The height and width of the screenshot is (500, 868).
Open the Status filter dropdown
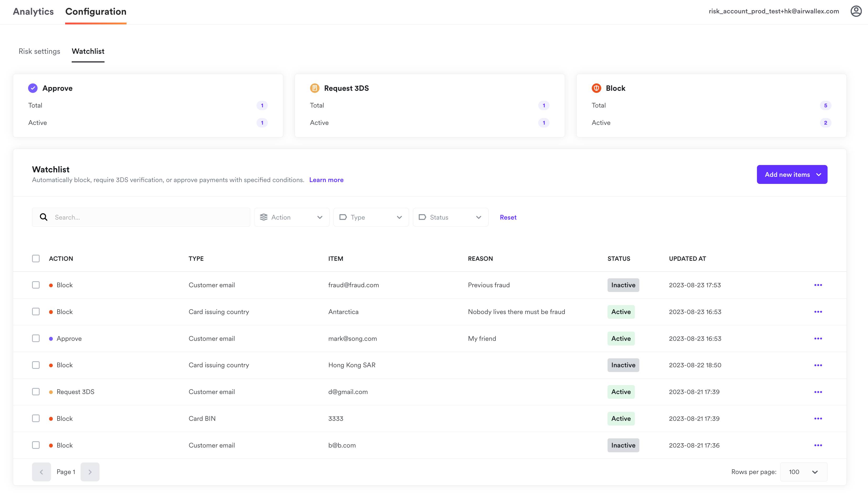(x=450, y=217)
